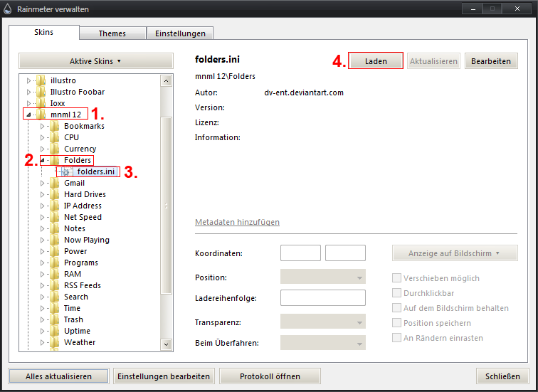Collapse the mnml 12 tree node

[x=28, y=115]
